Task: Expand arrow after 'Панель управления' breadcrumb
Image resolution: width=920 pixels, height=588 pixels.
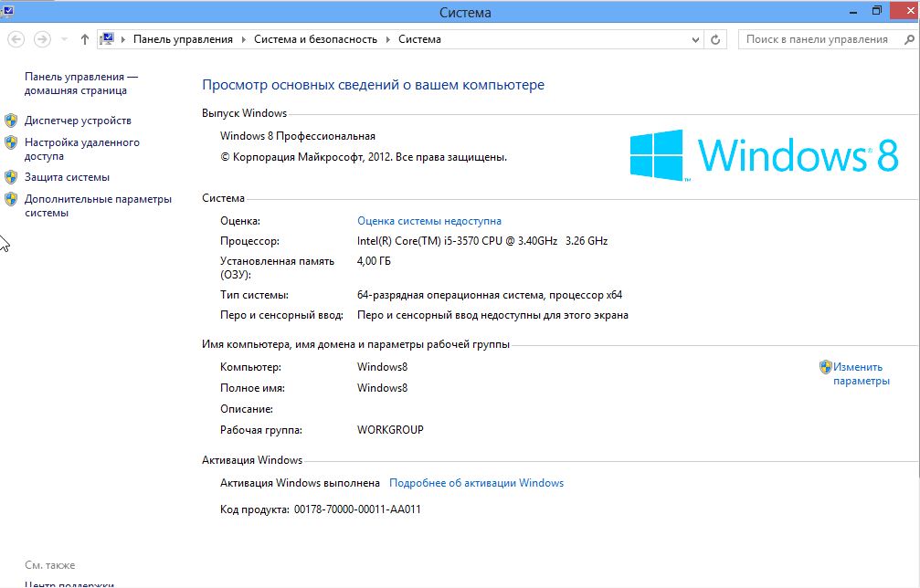Action: 244,39
